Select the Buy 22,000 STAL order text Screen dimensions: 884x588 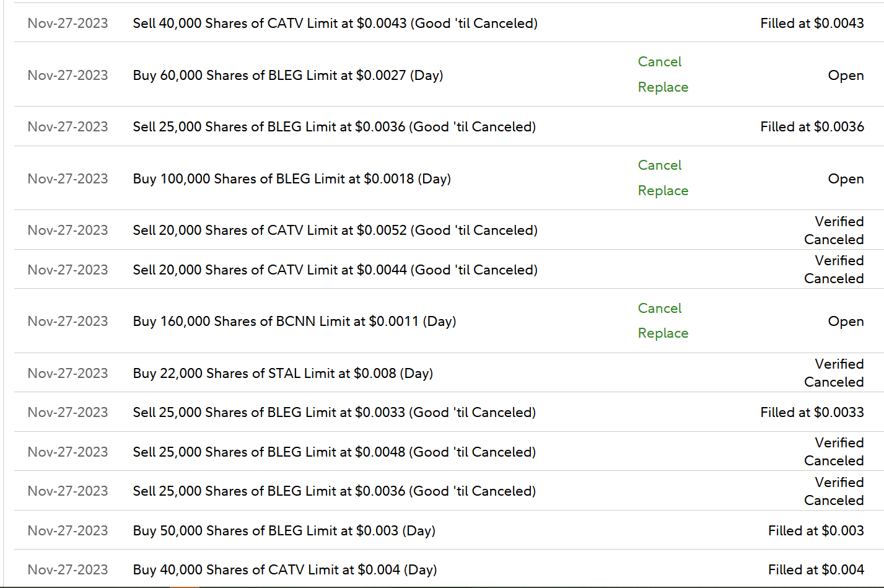282,374
